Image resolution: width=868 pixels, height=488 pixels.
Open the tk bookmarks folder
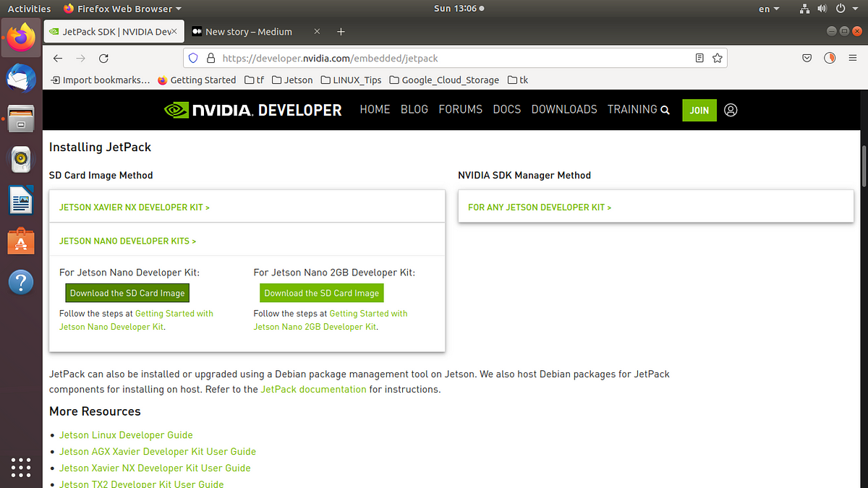click(x=518, y=80)
